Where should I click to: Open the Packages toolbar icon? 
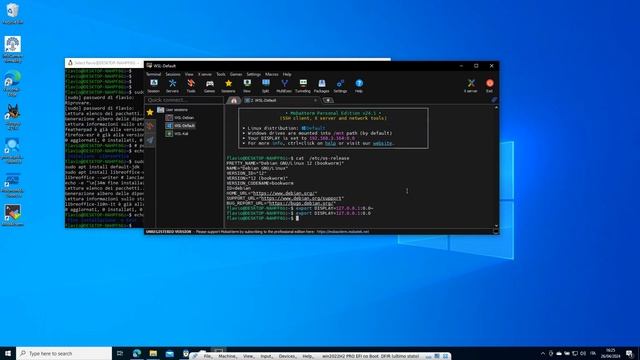pos(322,86)
